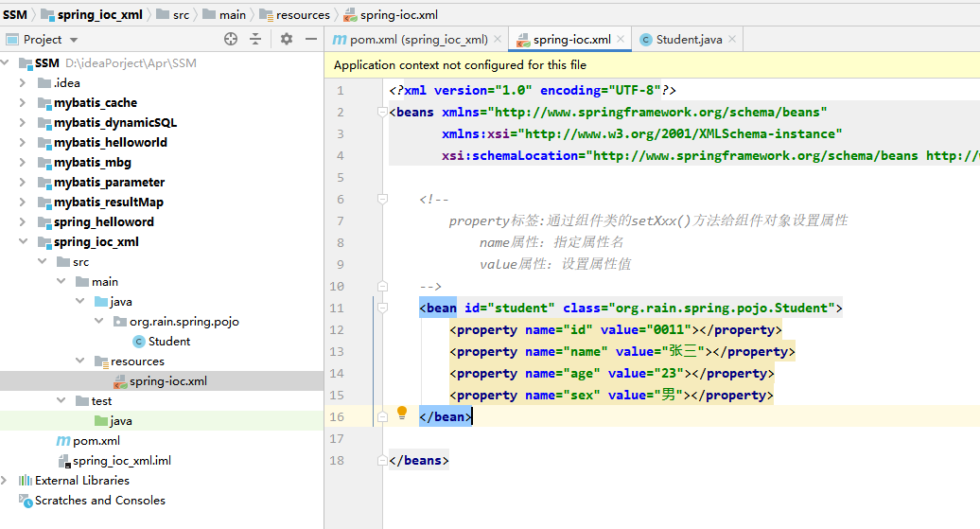
Task: Click the collapse all icon in Project panel
Action: click(255, 39)
